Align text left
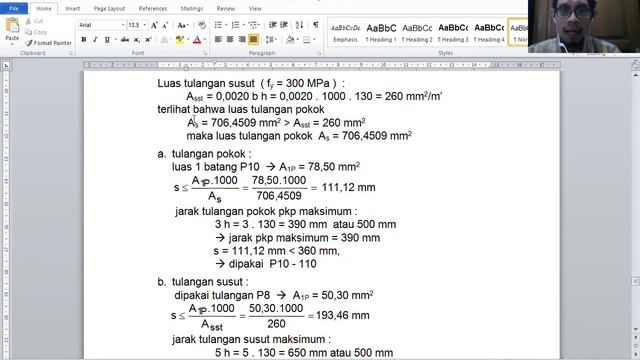Screen dimensions: 640x360 (x=218, y=40)
